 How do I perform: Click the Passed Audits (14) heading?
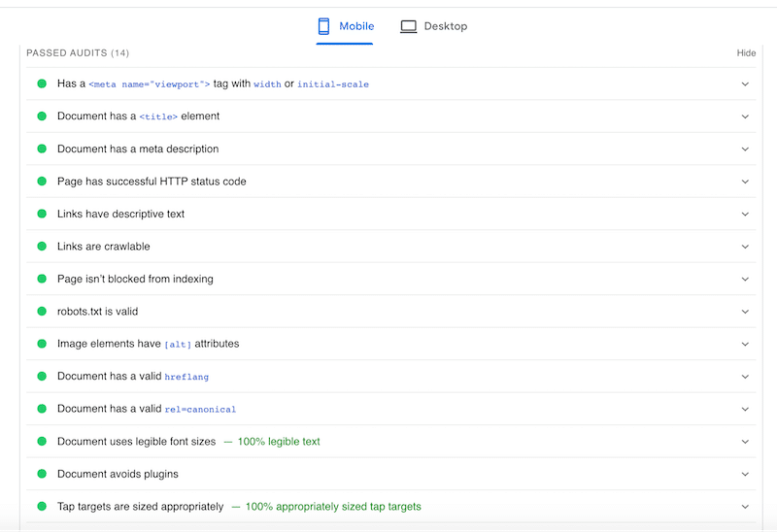point(78,53)
